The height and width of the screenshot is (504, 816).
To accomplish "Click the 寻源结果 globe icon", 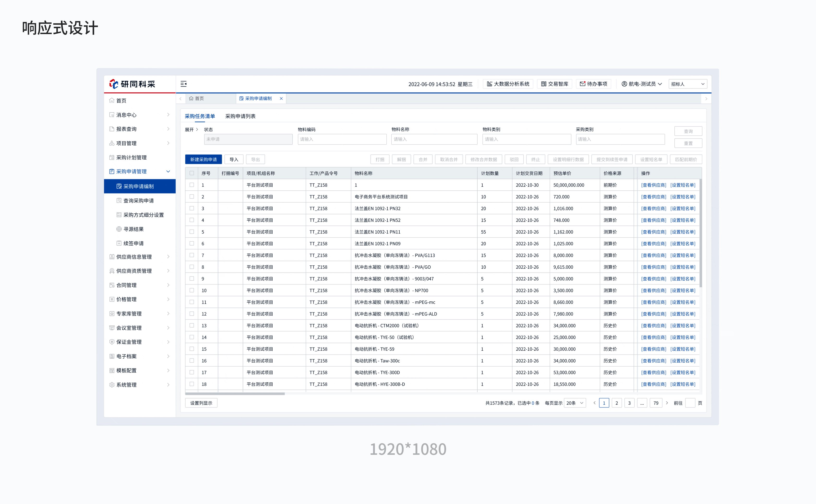I will (119, 229).
